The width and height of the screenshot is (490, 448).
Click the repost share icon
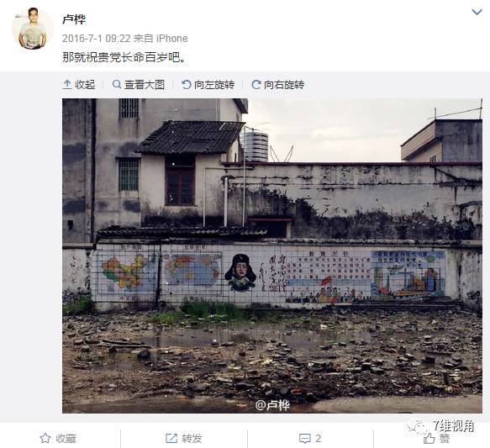pyautogui.click(x=171, y=438)
